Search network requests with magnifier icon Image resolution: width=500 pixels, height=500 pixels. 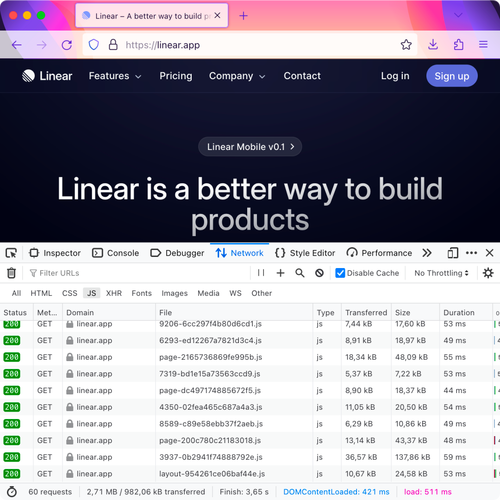(x=300, y=273)
